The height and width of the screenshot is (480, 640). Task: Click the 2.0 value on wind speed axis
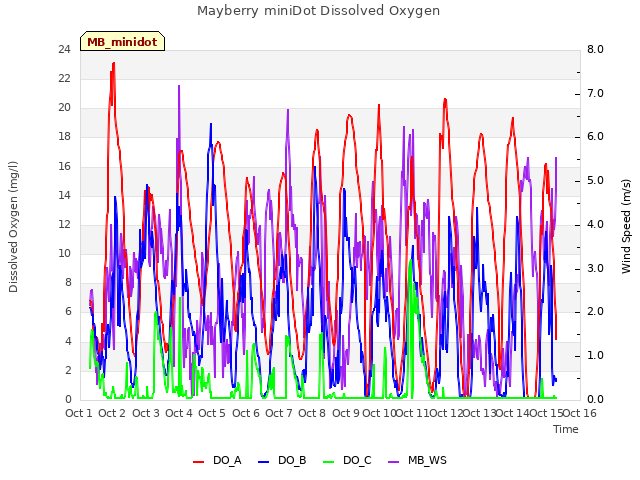coord(595,311)
